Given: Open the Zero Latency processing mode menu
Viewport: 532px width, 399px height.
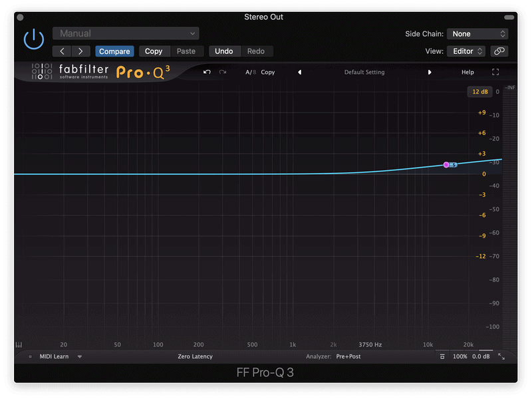Looking at the screenshot, I should click(195, 356).
